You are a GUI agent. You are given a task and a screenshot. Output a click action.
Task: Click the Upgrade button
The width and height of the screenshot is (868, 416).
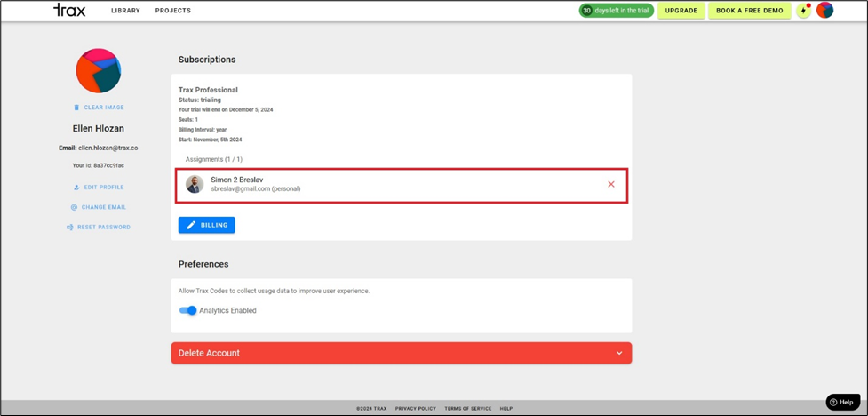pos(681,11)
